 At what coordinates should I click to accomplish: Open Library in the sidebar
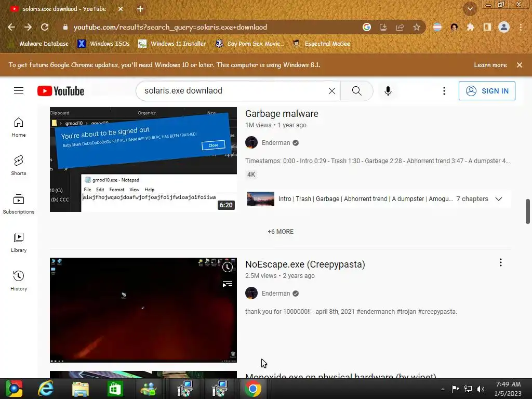tap(19, 243)
